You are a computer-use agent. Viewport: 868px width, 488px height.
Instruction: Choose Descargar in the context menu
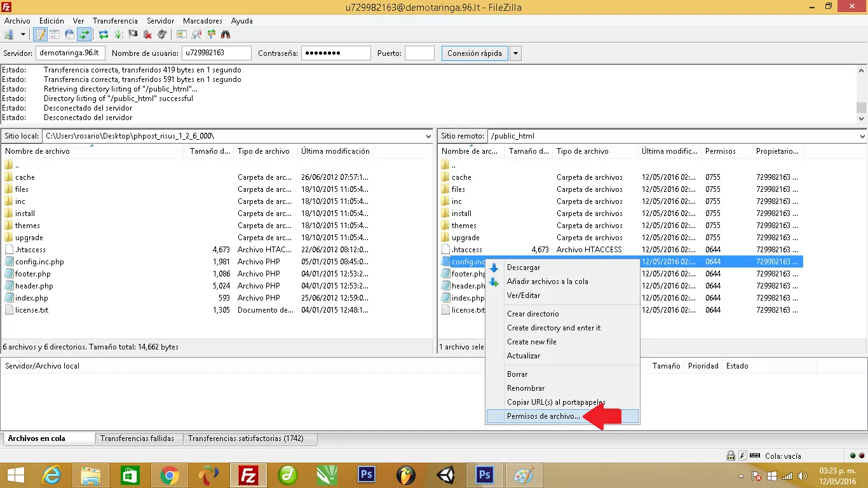pyautogui.click(x=524, y=268)
